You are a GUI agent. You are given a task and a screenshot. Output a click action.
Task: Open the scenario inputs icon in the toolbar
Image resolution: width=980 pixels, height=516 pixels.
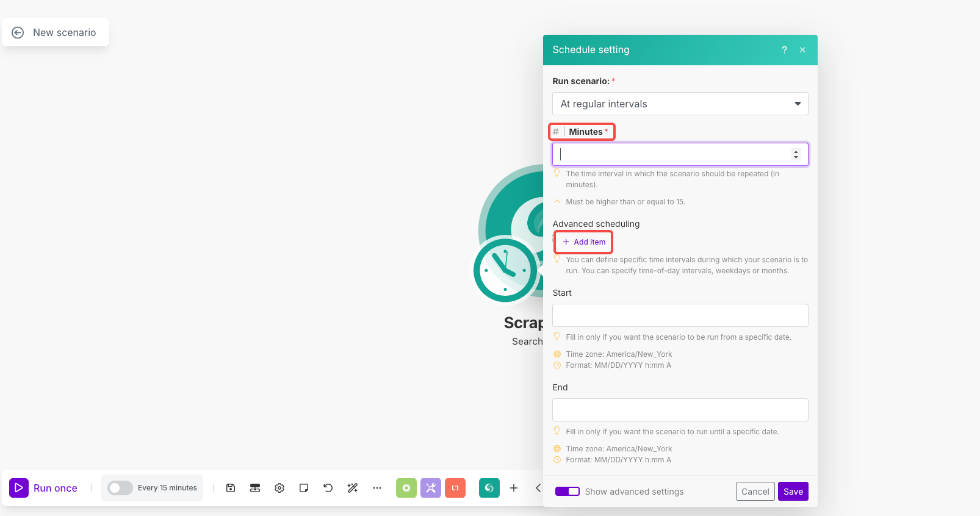pyautogui.click(x=255, y=488)
